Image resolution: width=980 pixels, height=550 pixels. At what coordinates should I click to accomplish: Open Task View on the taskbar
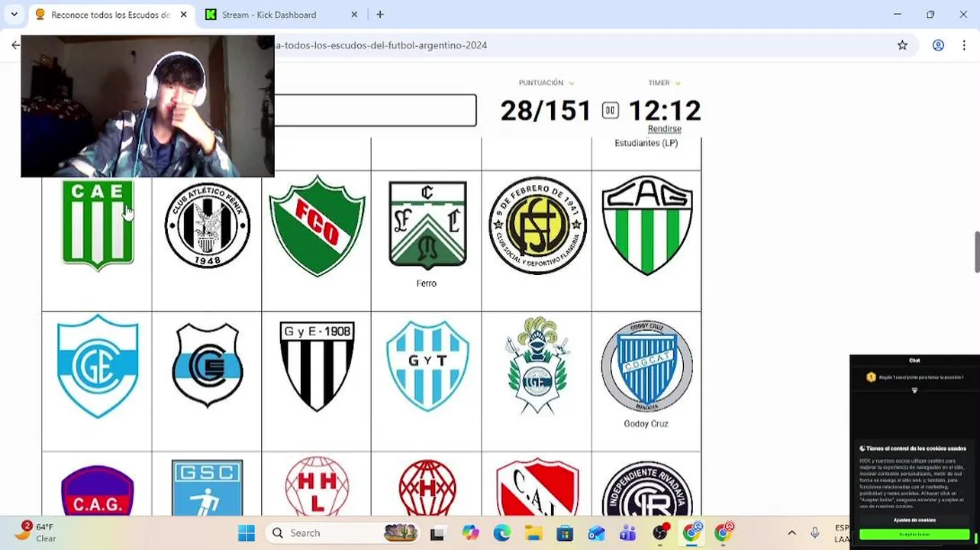point(437,533)
